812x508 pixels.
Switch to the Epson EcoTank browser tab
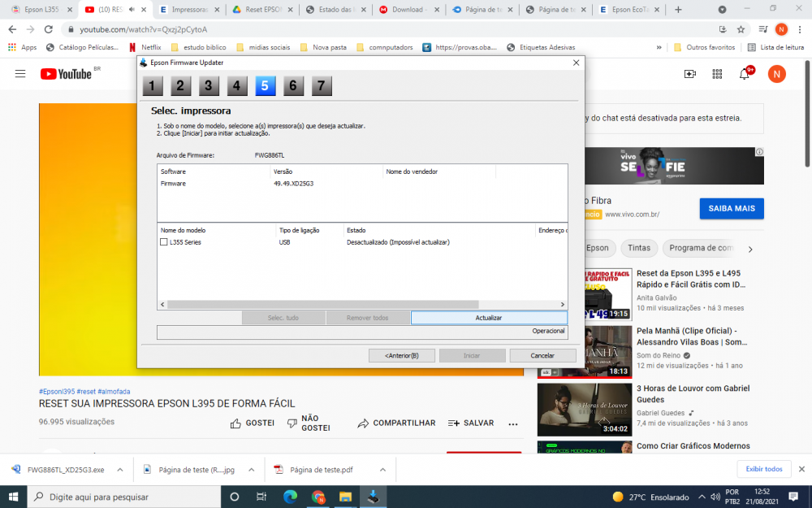630,9
